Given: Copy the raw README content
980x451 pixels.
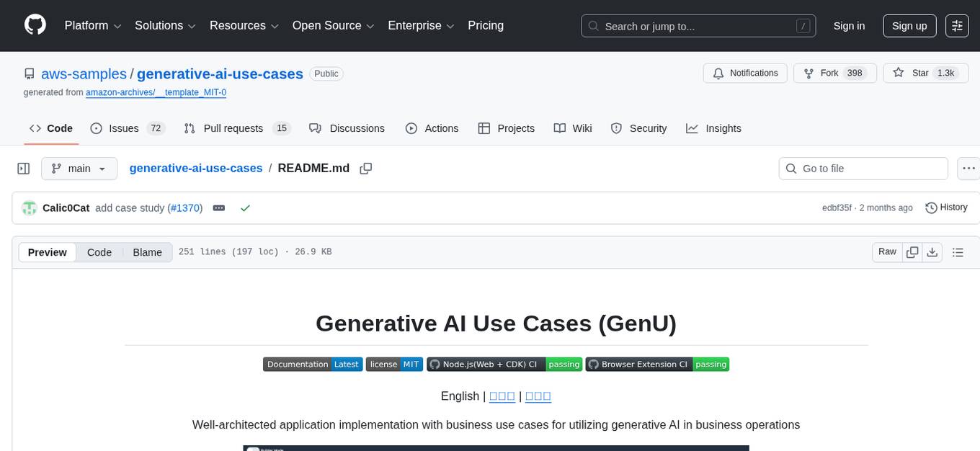Looking at the screenshot, I should 912,252.
